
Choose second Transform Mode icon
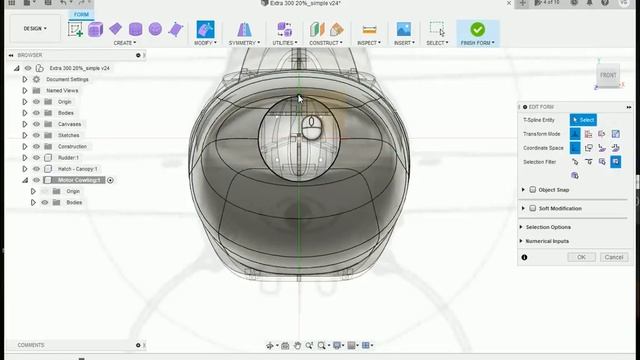[x=588, y=134]
